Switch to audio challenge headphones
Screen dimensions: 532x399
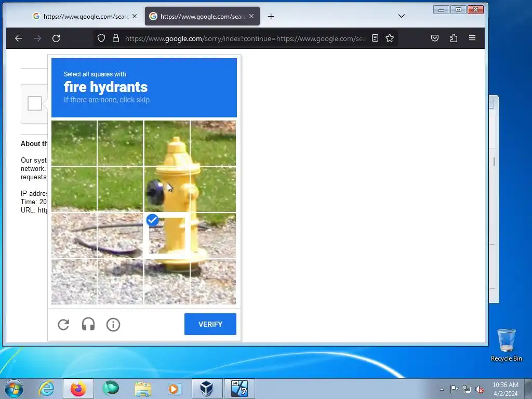coord(88,324)
